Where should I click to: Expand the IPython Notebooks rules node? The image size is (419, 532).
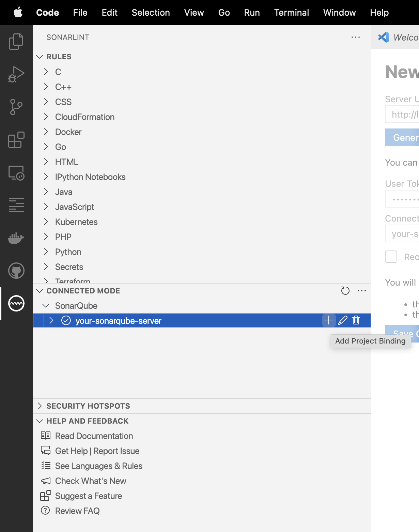coord(46,177)
